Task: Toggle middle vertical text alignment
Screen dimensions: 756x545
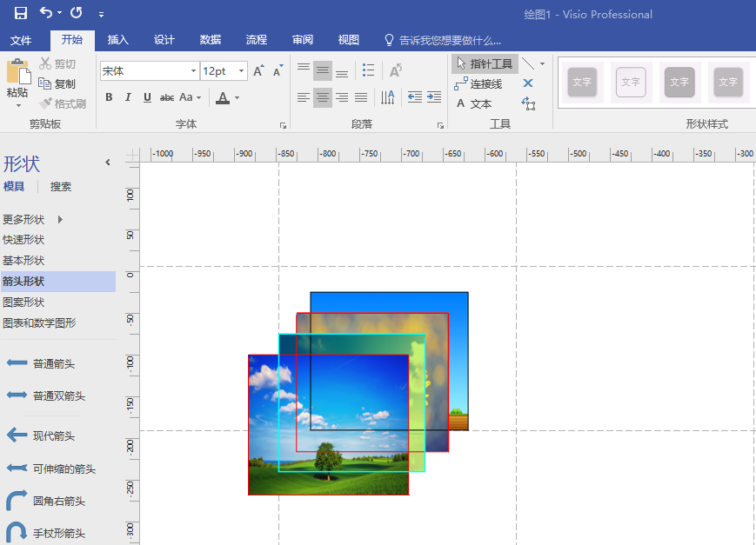Action: 323,70
